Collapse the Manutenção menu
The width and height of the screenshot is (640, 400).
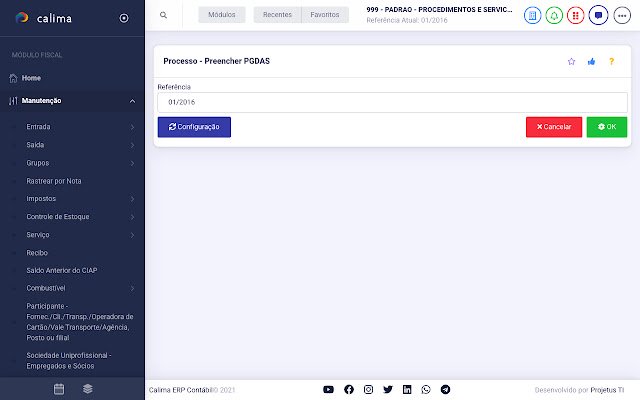[x=72, y=101]
